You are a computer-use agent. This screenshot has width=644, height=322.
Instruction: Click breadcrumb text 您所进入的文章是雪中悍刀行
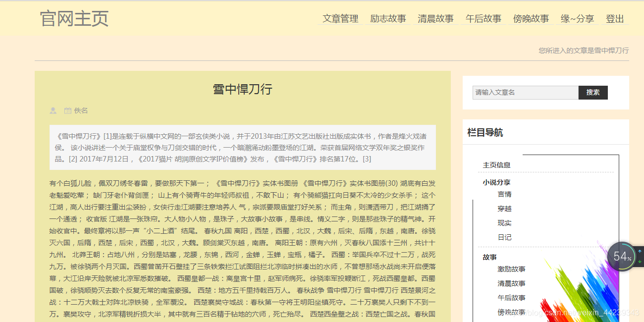pyautogui.click(x=584, y=51)
